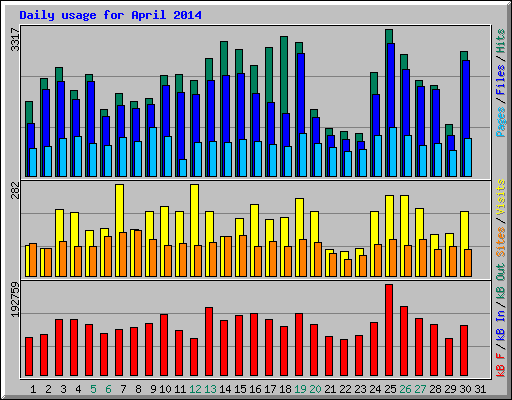Click the 'kB Out' legend label
This screenshot has width=512, height=400.
click(x=500, y=281)
